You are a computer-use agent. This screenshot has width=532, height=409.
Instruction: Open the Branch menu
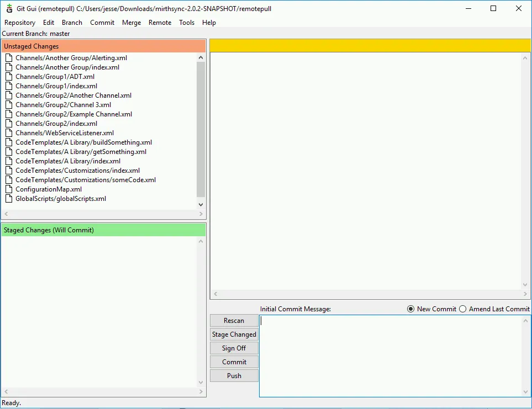[x=72, y=23]
